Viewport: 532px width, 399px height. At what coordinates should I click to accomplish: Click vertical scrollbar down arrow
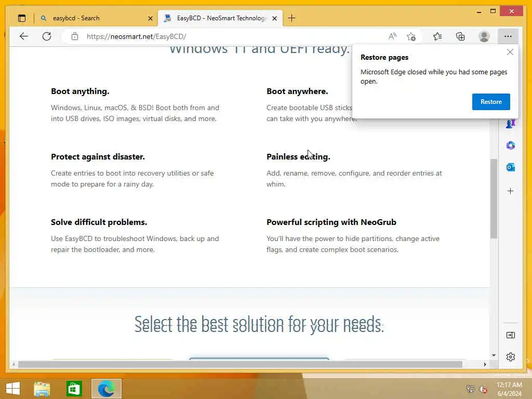pos(494,355)
